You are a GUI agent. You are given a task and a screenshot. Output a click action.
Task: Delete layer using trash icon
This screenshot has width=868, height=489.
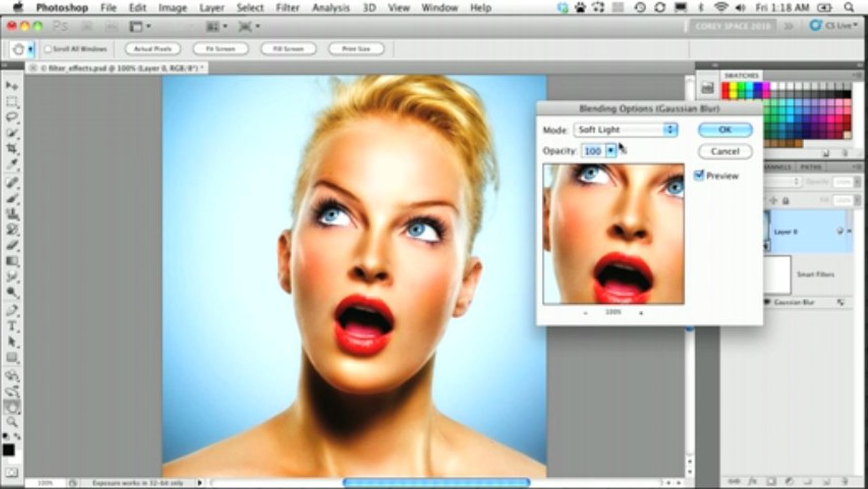pyautogui.click(x=846, y=481)
